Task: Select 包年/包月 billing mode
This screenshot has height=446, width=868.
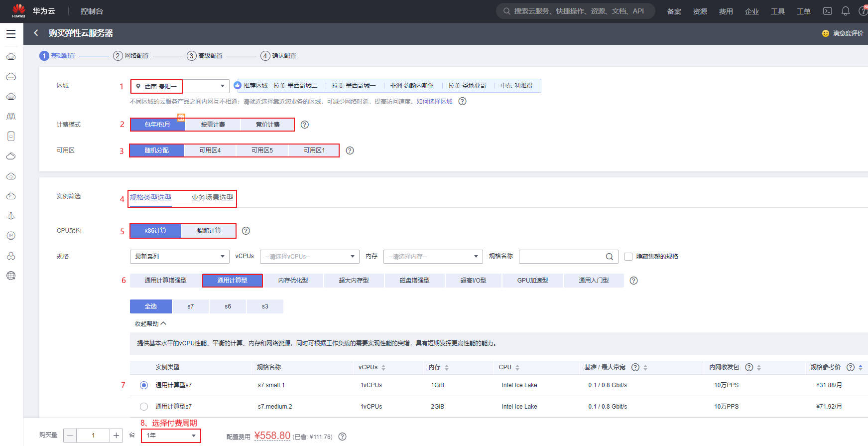Action: point(157,125)
